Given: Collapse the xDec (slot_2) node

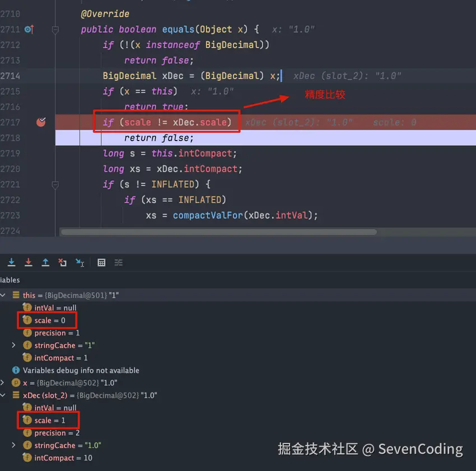Looking at the screenshot, I should pyautogui.click(x=3, y=395).
